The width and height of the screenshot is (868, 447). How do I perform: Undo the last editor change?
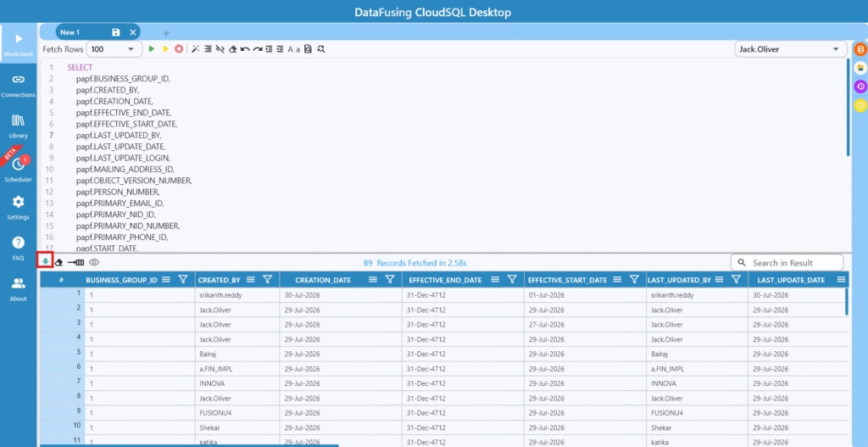pos(245,49)
